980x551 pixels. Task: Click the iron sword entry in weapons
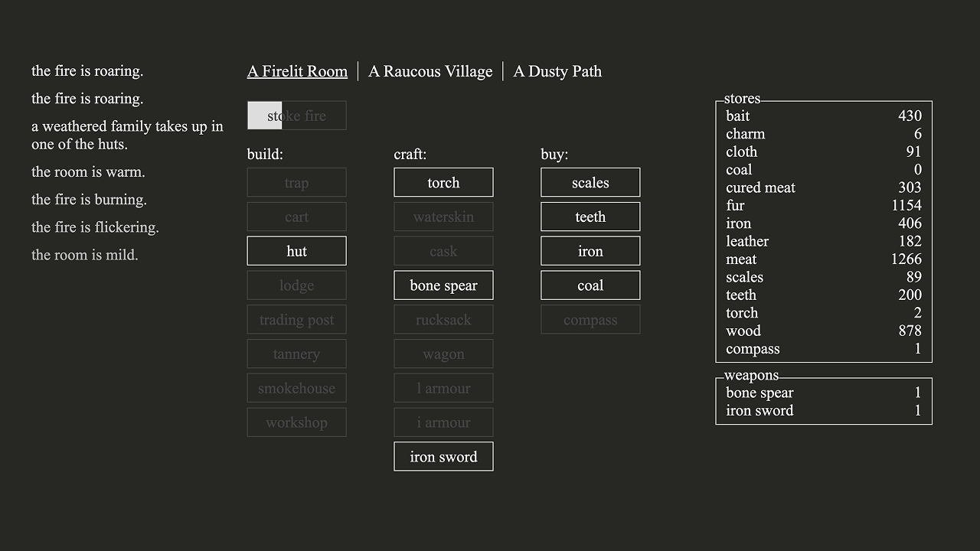[823, 411]
